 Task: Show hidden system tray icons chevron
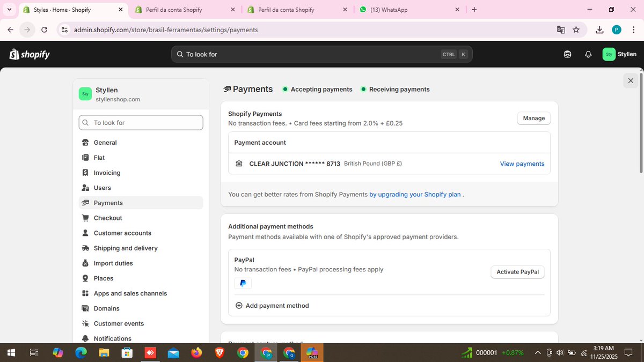538,352
